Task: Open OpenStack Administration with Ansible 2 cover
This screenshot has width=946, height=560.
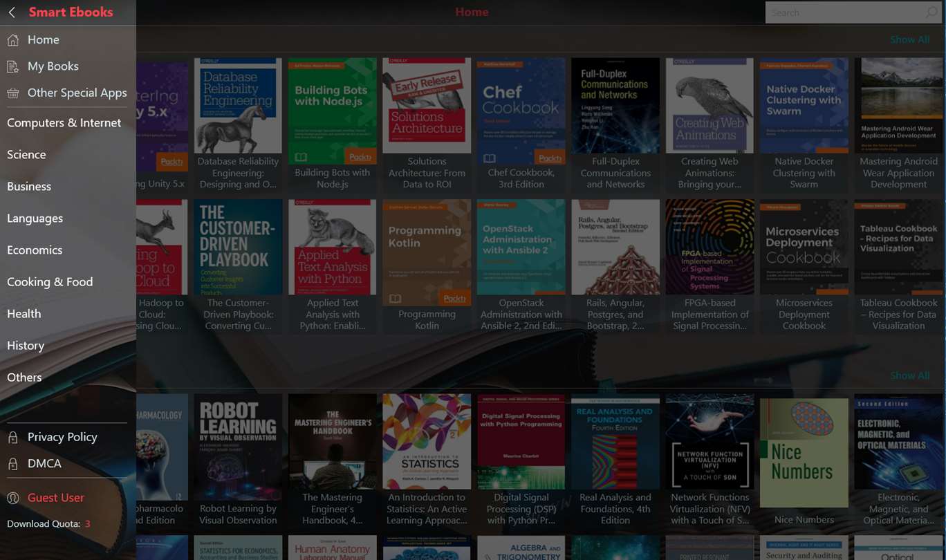Action: [521, 248]
